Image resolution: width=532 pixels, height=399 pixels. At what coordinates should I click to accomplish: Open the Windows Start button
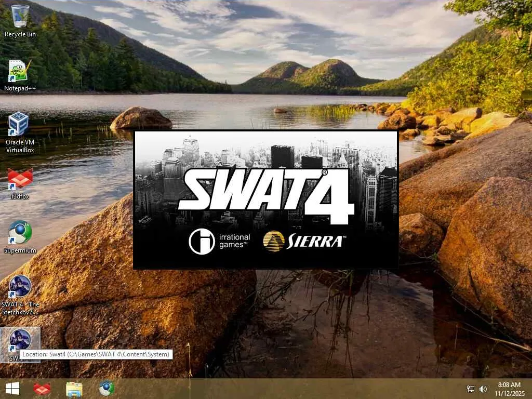(12, 389)
